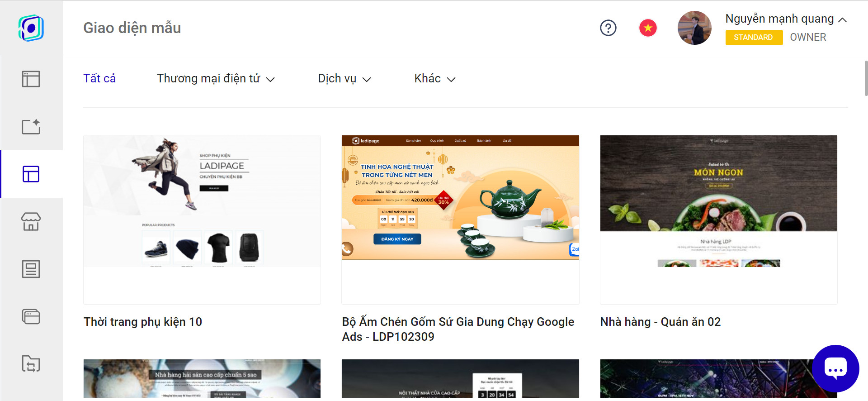
Task: Open the concert event template thumbnail
Action: (718, 379)
